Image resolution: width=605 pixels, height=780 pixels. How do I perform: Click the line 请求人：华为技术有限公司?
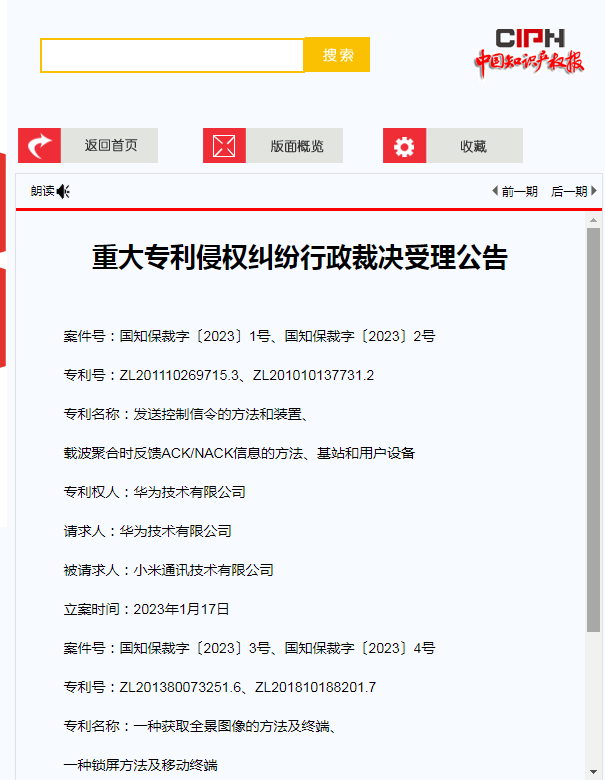click(147, 531)
